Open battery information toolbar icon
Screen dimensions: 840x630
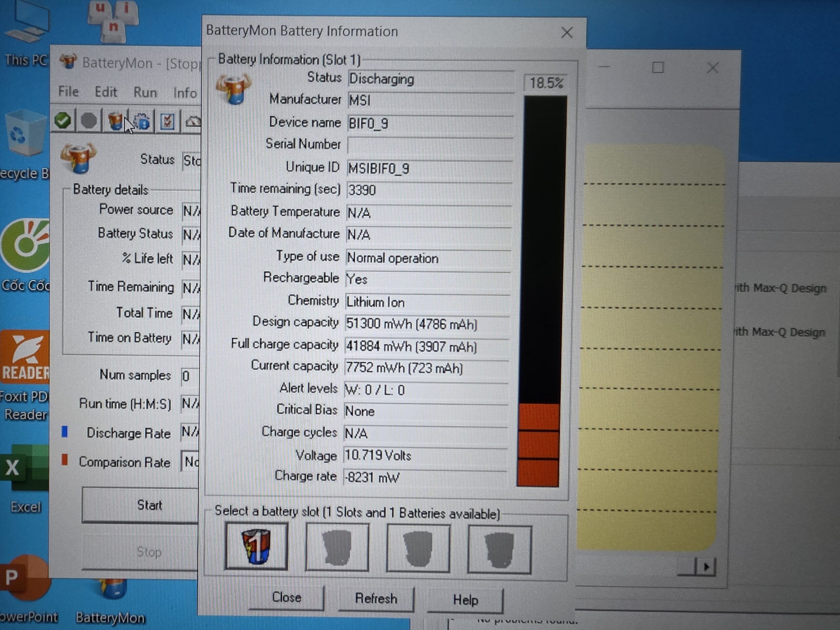115,121
